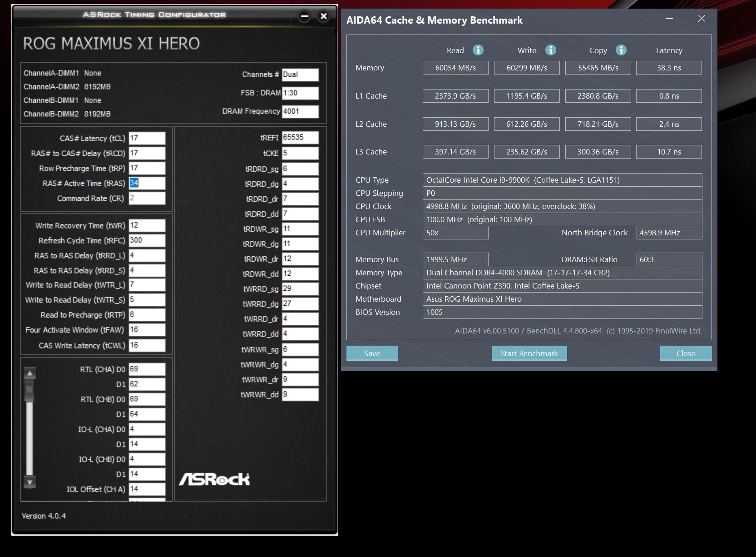
Task: Select the tRDWR_dd field
Action: point(300,274)
